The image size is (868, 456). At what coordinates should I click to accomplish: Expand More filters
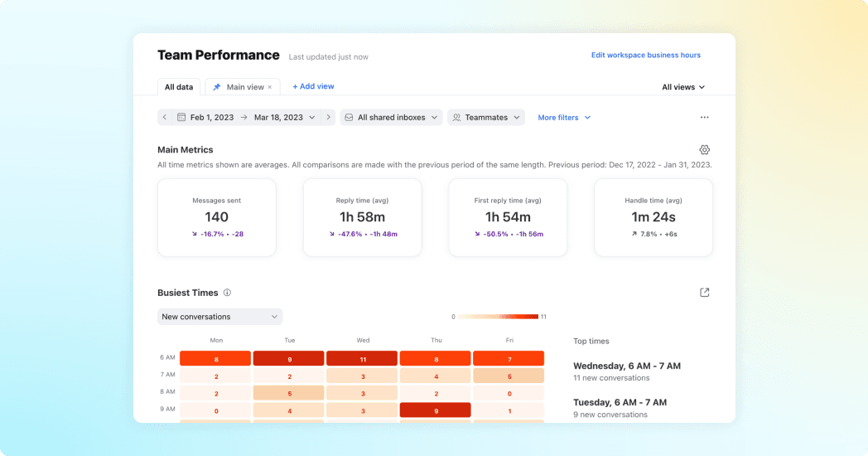(x=564, y=118)
